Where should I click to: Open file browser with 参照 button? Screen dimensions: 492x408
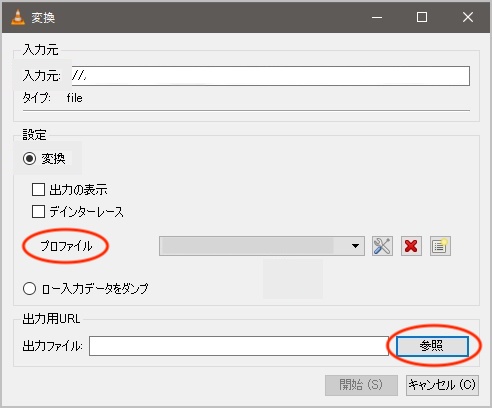432,346
